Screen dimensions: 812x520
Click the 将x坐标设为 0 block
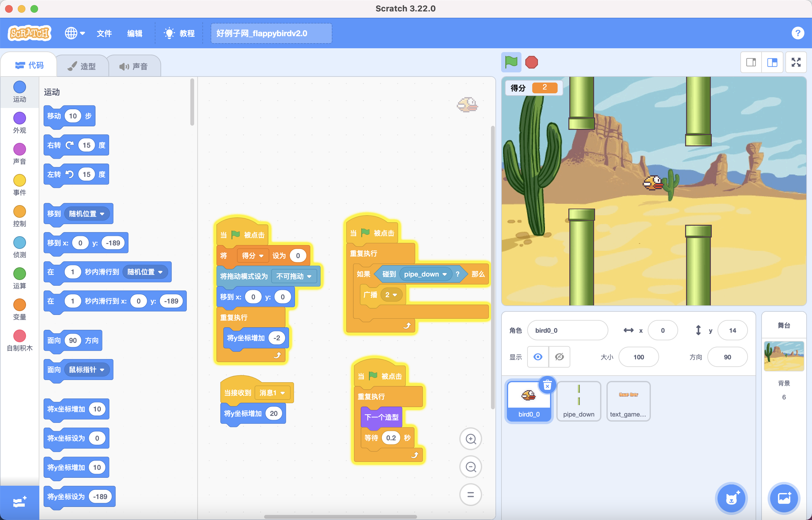76,439
